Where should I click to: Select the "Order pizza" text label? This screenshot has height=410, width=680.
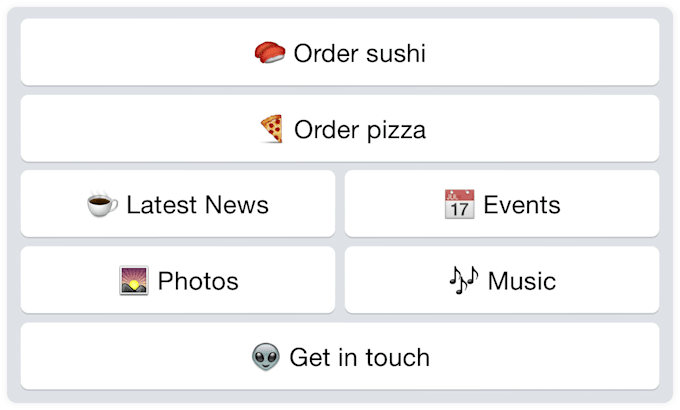pos(360,130)
